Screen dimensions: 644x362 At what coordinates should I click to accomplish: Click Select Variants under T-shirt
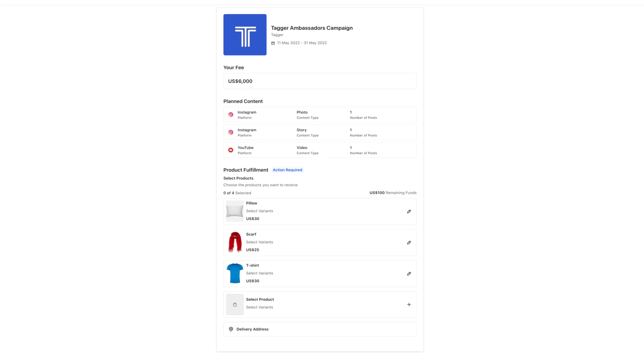[x=260, y=273]
